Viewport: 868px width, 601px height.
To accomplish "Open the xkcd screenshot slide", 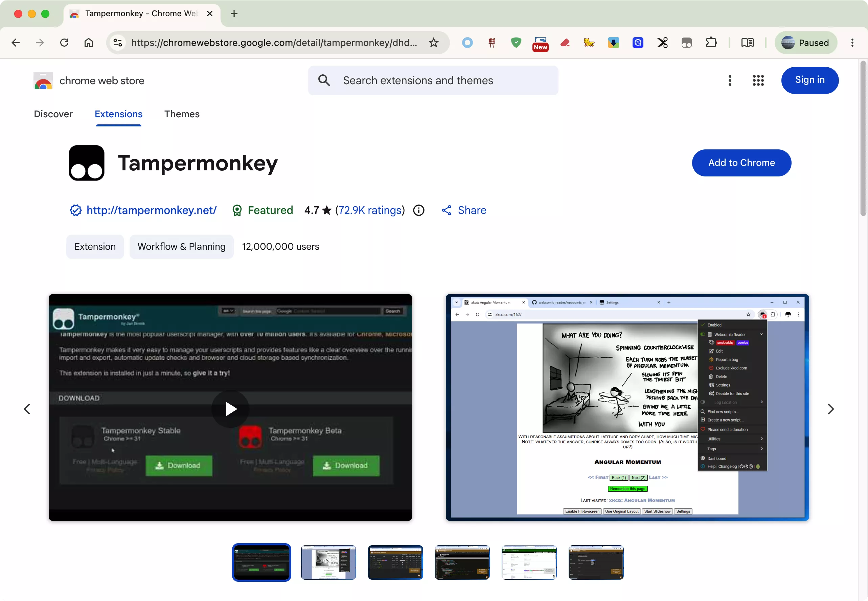I will [627, 407].
